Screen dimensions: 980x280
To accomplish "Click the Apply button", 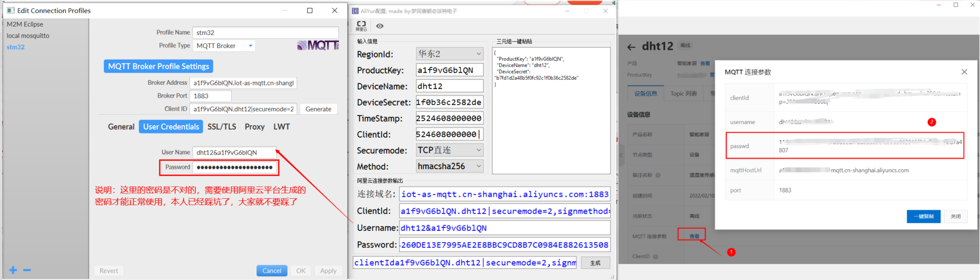I will [328, 271].
